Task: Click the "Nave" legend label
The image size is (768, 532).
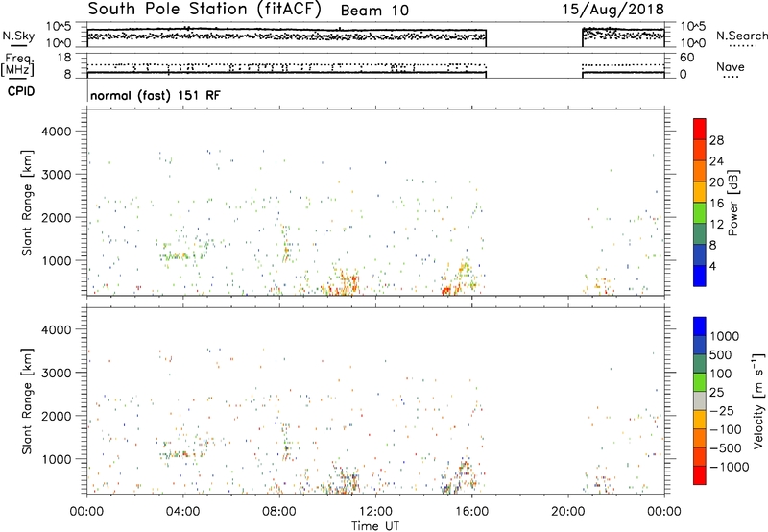Action: coord(731,66)
